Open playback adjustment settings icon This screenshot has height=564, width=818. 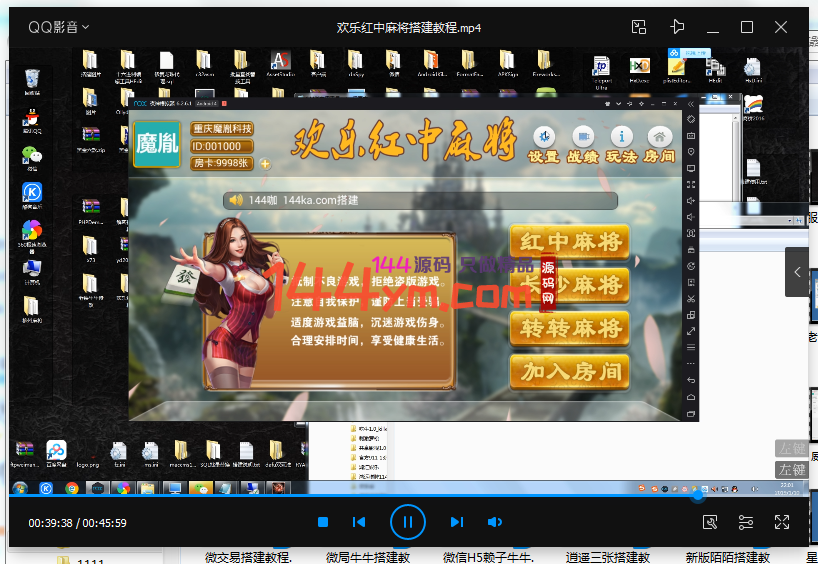point(746,522)
